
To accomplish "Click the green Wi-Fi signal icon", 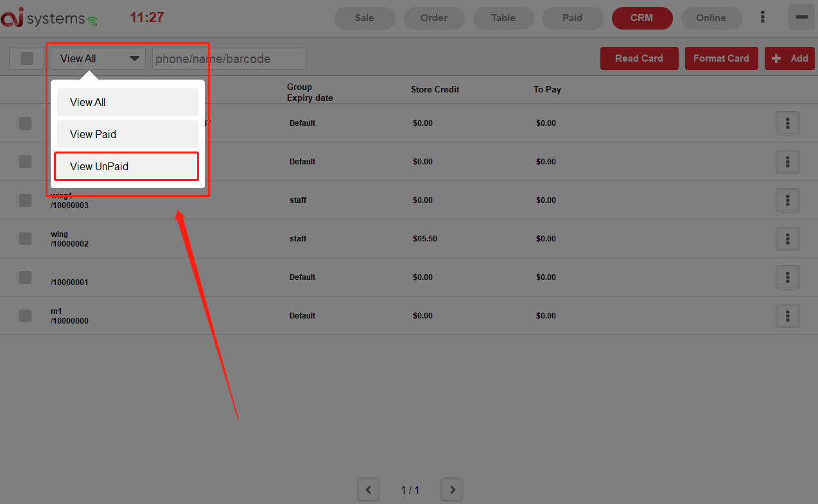I will click(x=93, y=21).
